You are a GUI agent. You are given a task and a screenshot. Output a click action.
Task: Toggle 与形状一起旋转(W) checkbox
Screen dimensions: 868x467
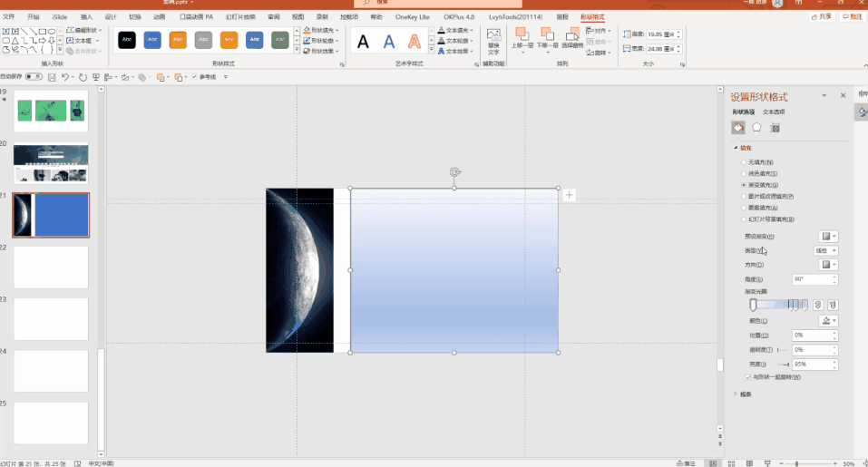(x=748, y=377)
